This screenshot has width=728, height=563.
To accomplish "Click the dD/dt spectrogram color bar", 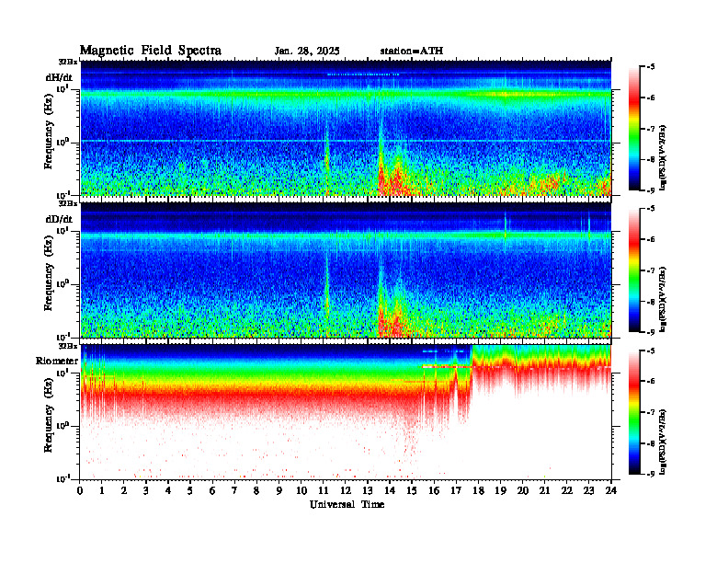I will click(633, 270).
